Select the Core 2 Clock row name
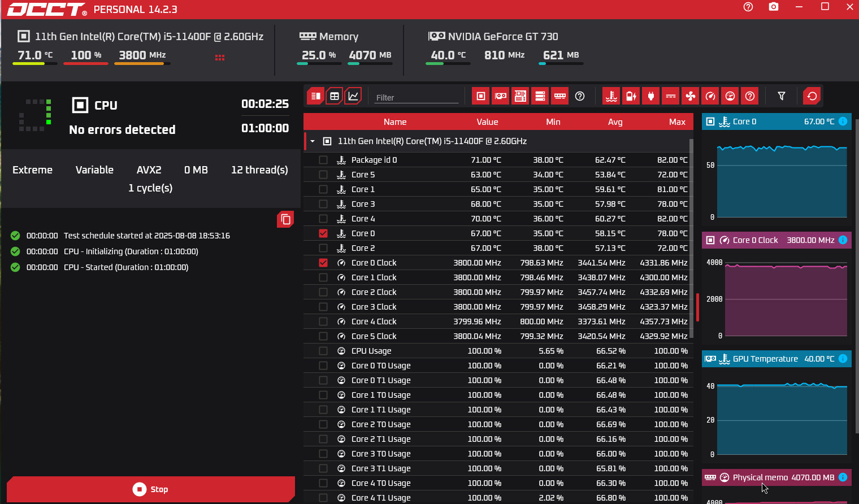The image size is (859, 504). click(x=374, y=292)
